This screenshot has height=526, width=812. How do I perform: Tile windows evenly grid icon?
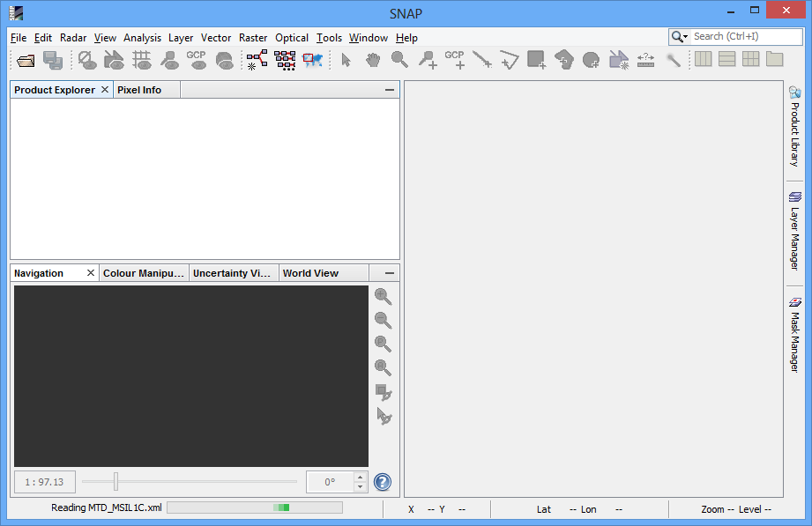[751, 59]
